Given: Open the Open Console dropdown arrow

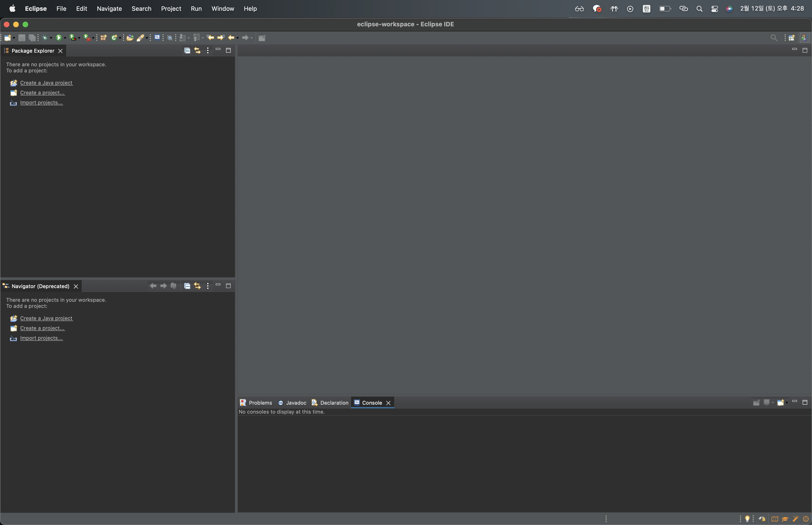Looking at the screenshot, I should pyautogui.click(x=787, y=403).
